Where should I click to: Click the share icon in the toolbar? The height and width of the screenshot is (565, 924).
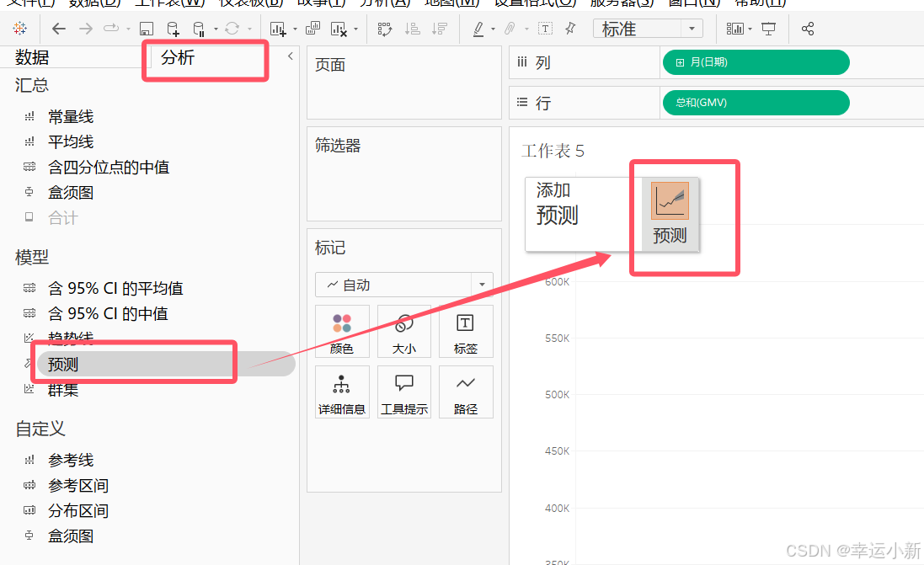point(807,29)
